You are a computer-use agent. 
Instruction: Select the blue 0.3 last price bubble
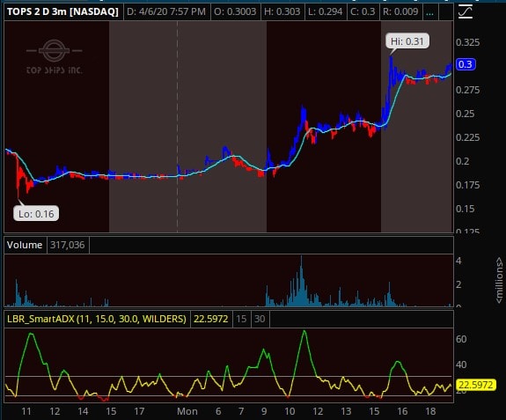(466, 64)
